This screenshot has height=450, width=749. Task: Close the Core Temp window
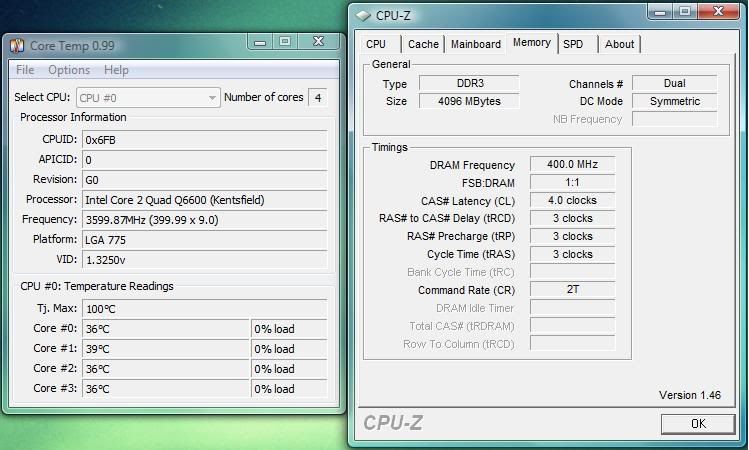pyautogui.click(x=318, y=42)
